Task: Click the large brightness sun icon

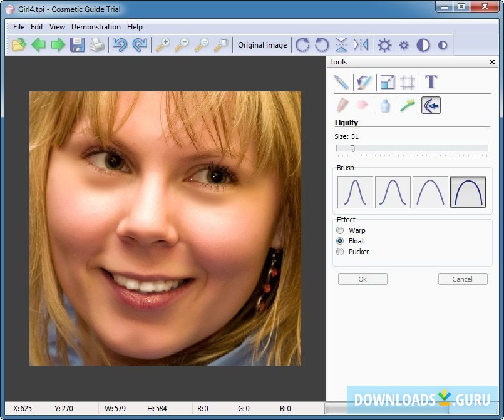Action: (x=384, y=45)
